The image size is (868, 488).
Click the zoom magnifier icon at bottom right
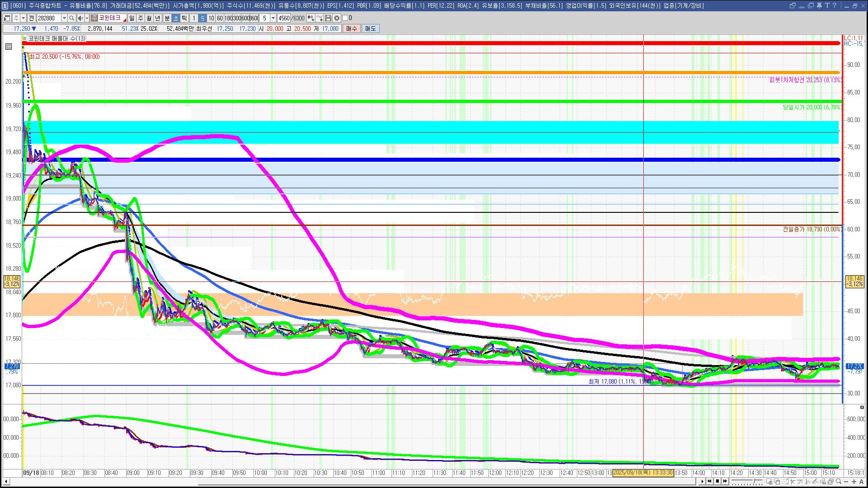[x=839, y=482]
